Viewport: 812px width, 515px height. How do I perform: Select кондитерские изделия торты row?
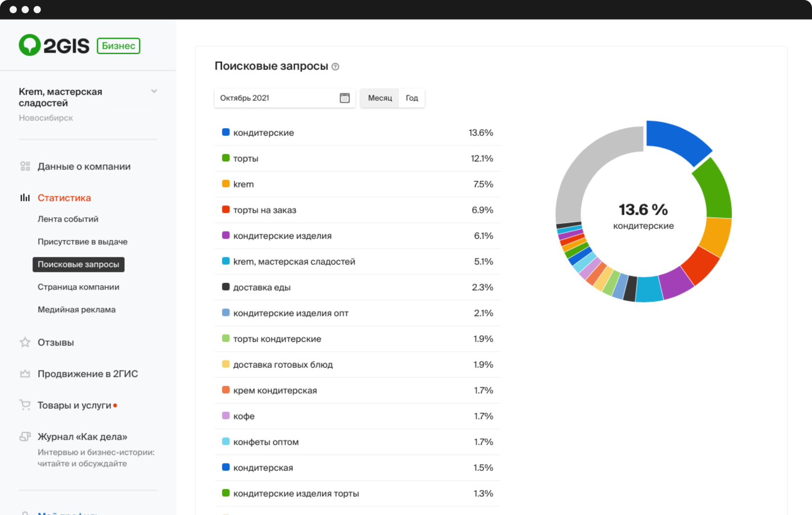358,493
